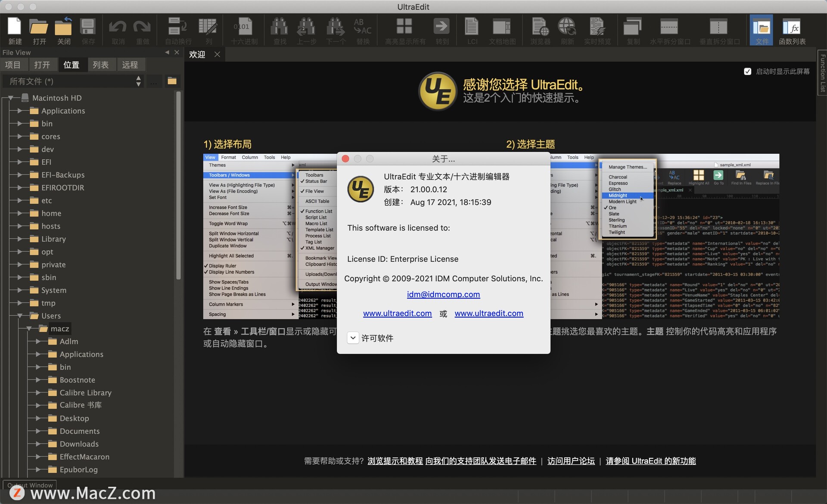Switch to the 远程 tab
This screenshot has height=504, width=827.
pyautogui.click(x=130, y=65)
